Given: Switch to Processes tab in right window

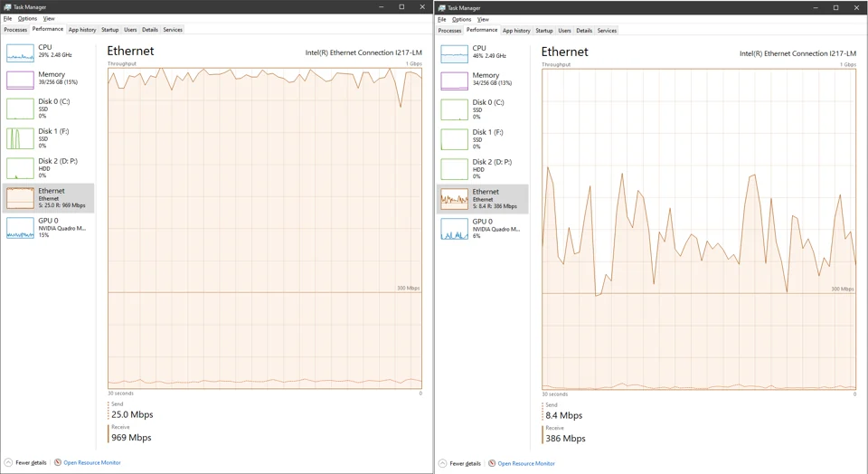Looking at the screenshot, I should tap(449, 31).
